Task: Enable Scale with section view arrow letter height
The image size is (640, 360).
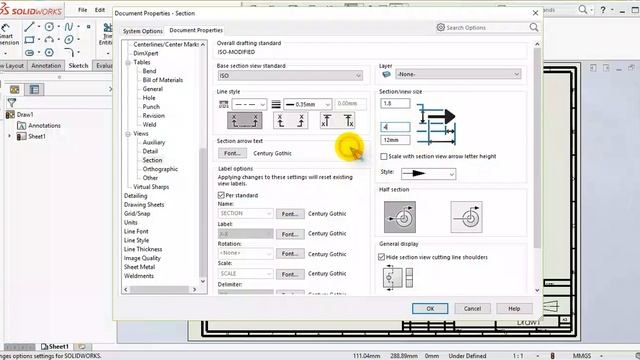Action: (x=384, y=156)
